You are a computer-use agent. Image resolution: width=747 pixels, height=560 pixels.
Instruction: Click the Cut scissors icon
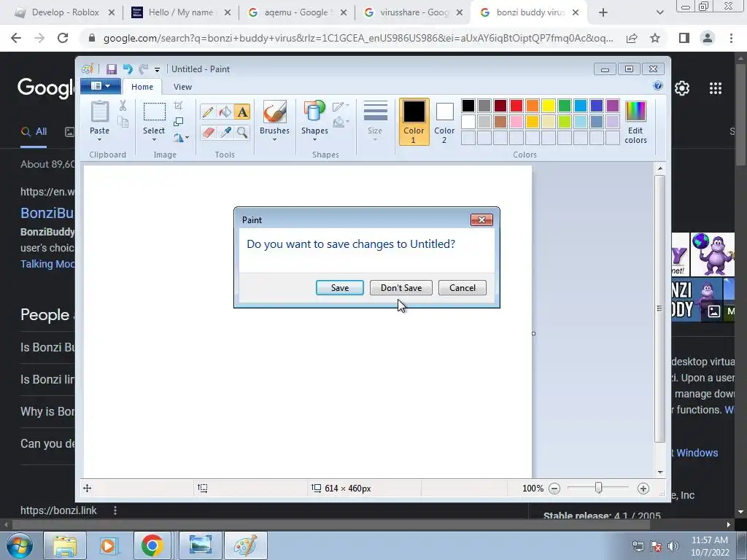(123, 106)
